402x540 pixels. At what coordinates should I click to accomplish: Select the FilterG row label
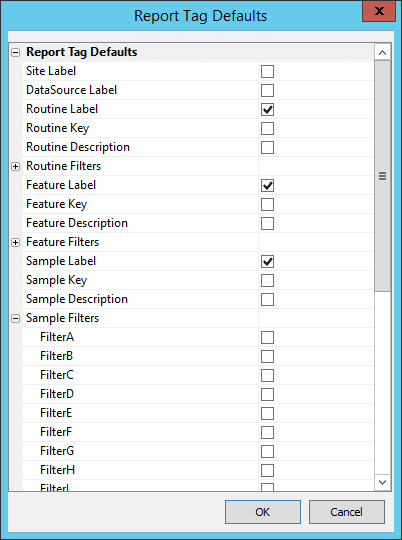pos(57,451)
